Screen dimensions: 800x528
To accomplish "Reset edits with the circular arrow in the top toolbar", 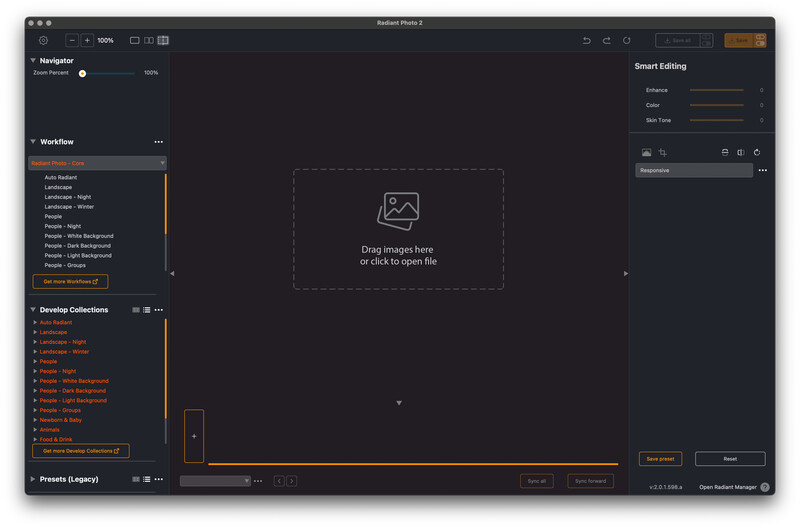I will [x=627, y=40].
